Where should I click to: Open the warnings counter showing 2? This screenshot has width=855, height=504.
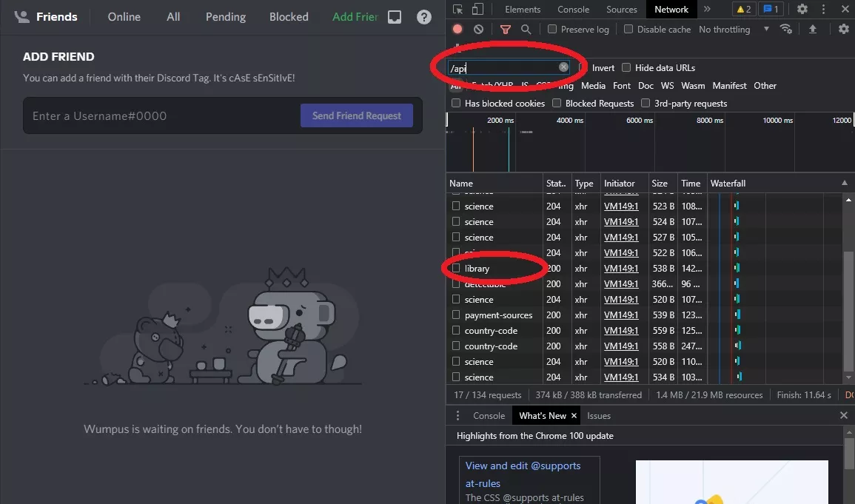pos(744,10)
